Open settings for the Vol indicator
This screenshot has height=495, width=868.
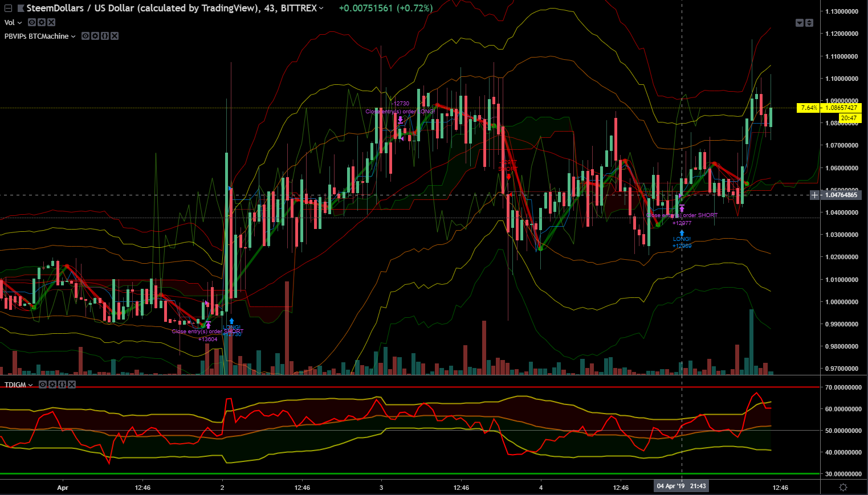pyautogui.click(x=42, y=22)
